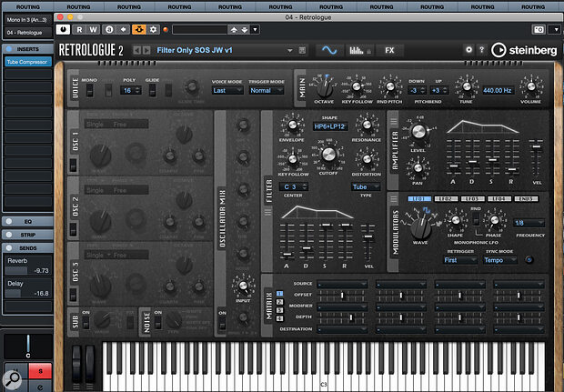Go to next Retrologue program arrow
Image resolution: width=564 pixels, height=392 pixels.
coord(146,50)
